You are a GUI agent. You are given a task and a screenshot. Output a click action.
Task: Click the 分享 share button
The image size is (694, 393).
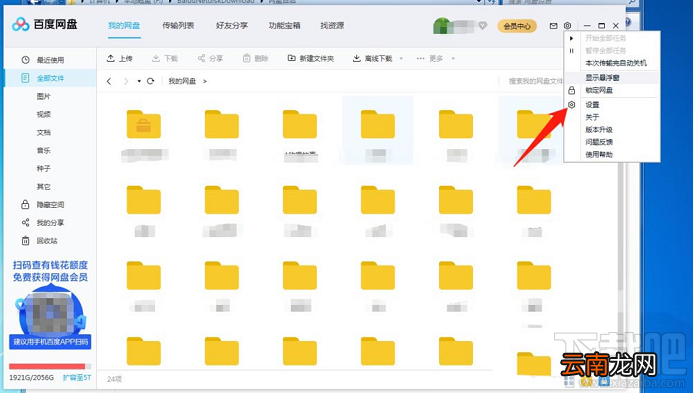(x=210, y=58)
